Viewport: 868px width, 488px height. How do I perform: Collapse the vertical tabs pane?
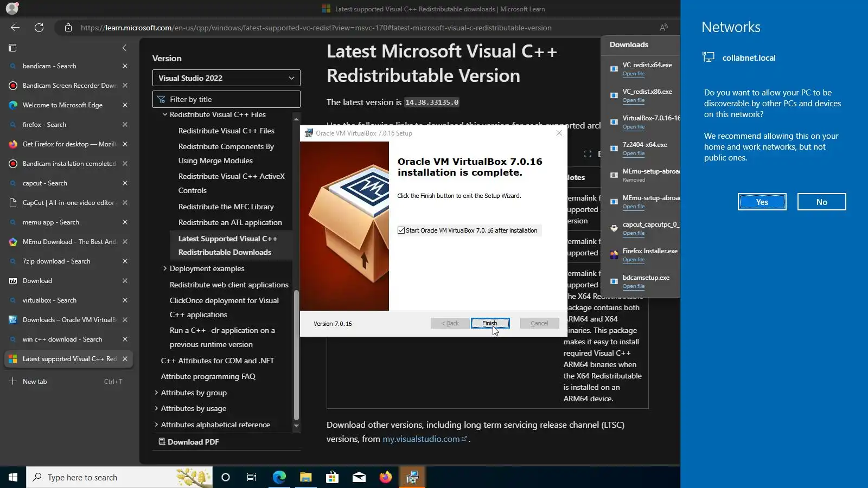coord(124,48)
